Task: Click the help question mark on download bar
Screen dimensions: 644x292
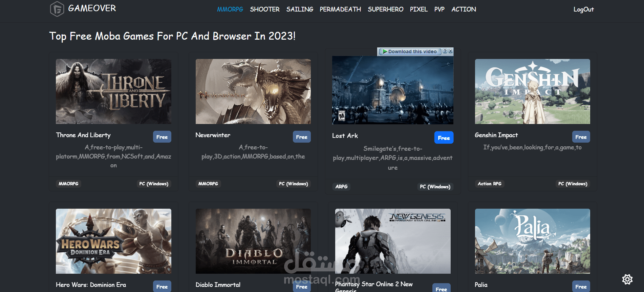Action: [445, 51]
